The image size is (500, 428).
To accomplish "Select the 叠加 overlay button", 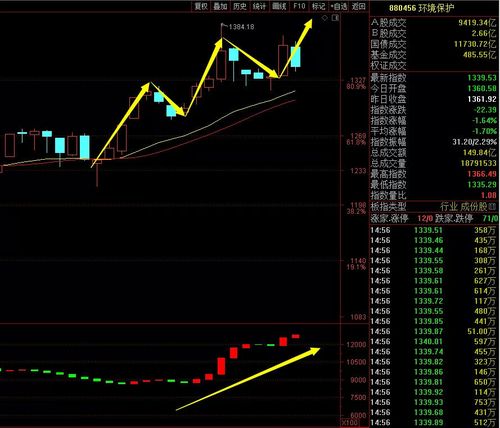I will (220, 6).
